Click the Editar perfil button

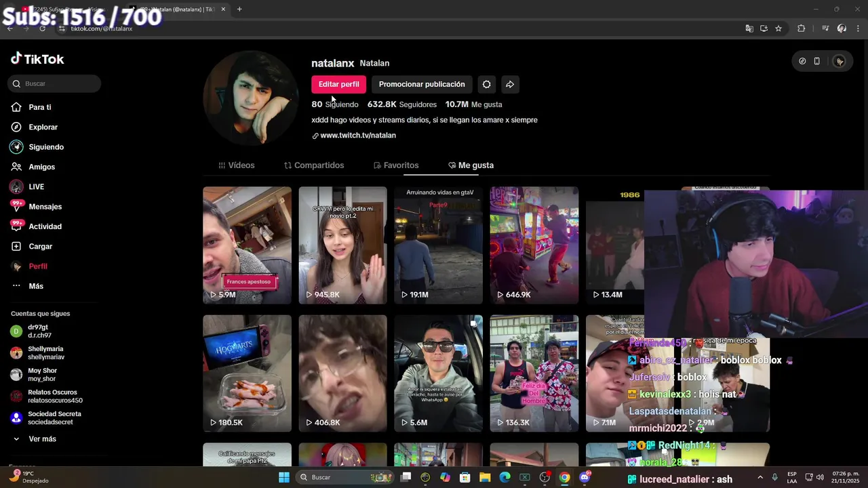(339, 84)
